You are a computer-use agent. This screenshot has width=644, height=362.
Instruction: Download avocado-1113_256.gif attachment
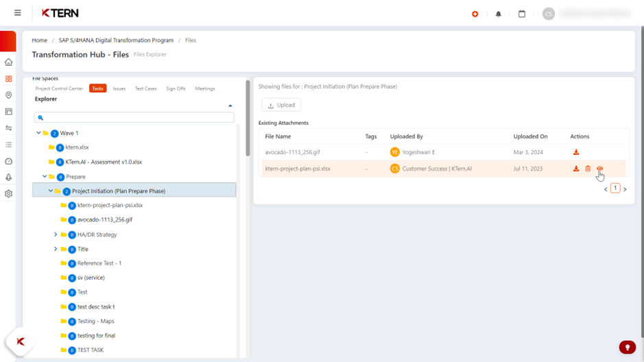pos(576,152)
